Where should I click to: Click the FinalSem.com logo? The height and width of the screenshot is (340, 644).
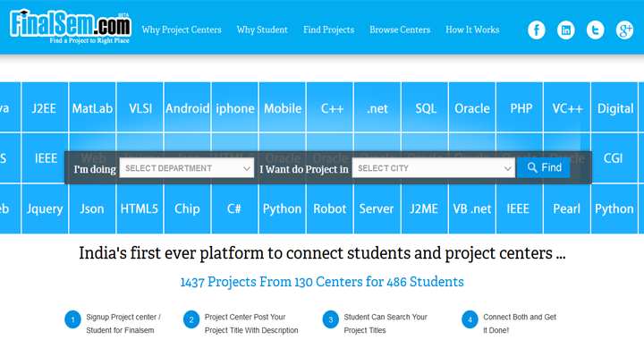(x=71, y=26)
